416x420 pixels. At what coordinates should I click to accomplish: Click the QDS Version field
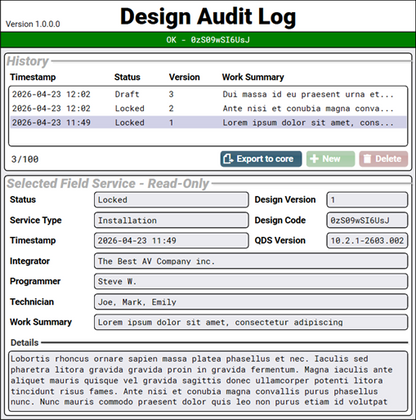pyautogui.click(x=367, y=241)
